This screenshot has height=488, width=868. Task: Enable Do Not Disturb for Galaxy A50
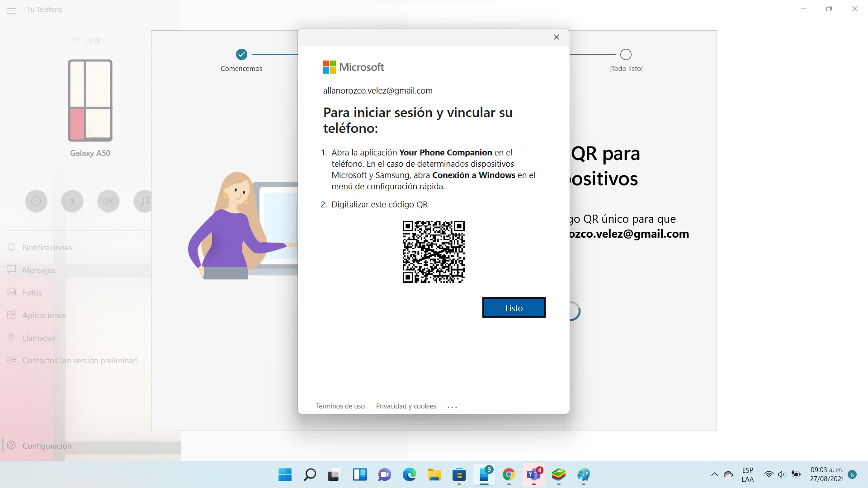pos(36,201)
